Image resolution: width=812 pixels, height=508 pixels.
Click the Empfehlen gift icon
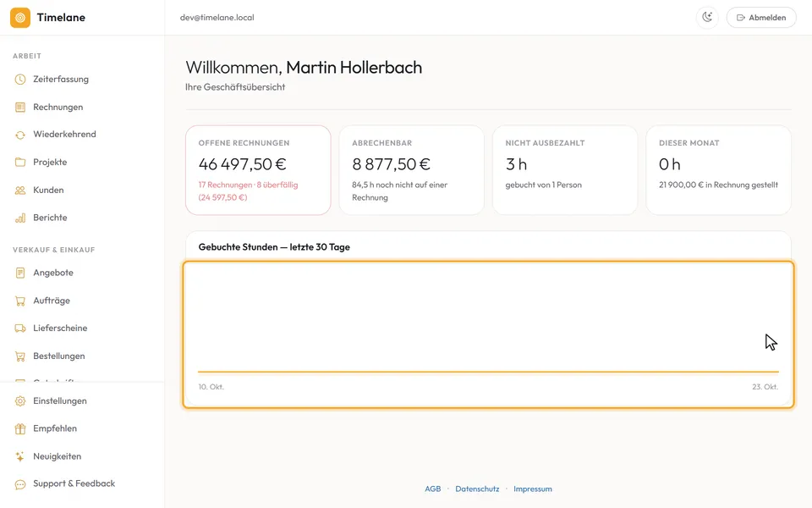point(20,428)
